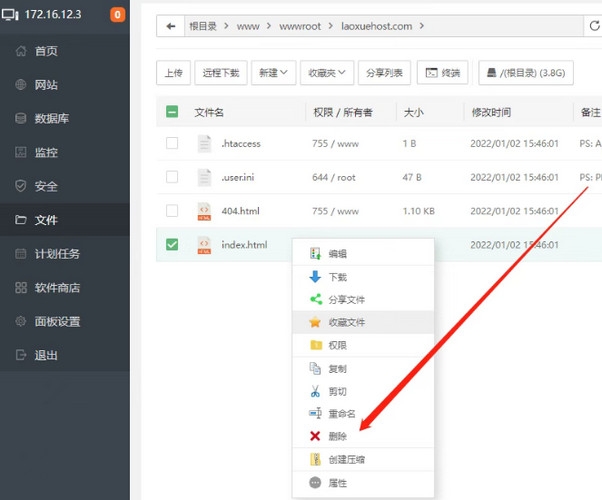
Task: Expand chevron after laoxuehost.com in path
Action: pos(422,27)
